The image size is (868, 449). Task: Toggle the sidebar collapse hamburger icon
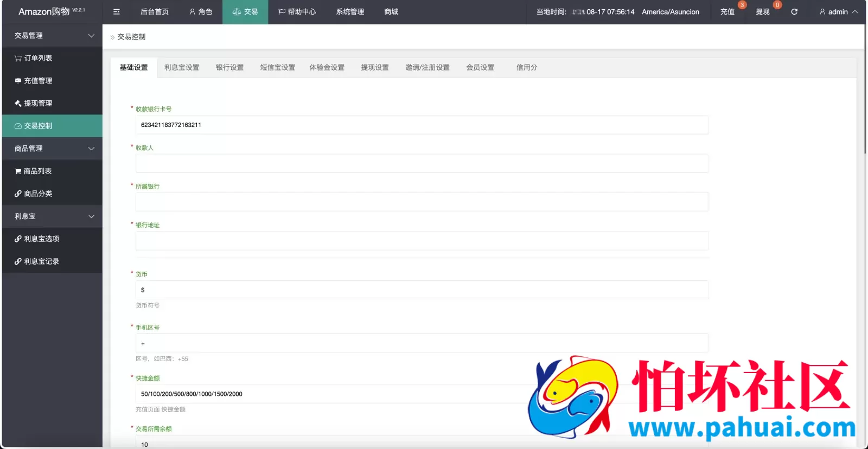click(116, 12)
